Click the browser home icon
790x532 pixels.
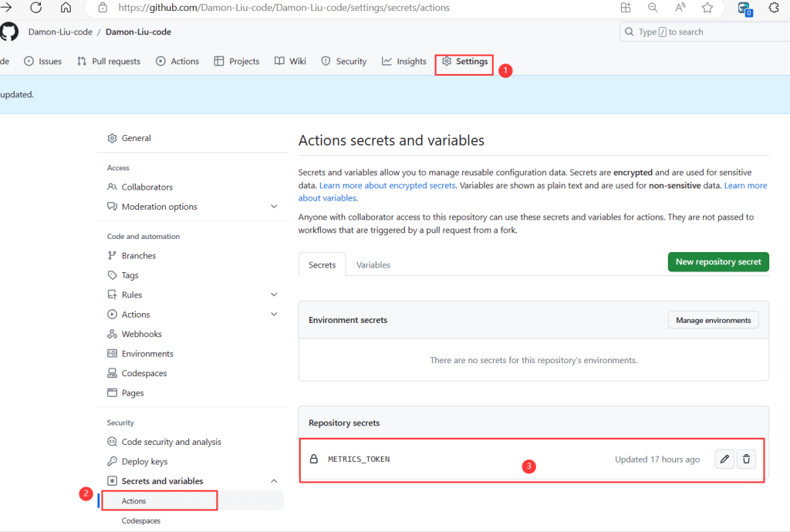pyautogui.click(x=66, y=8)
